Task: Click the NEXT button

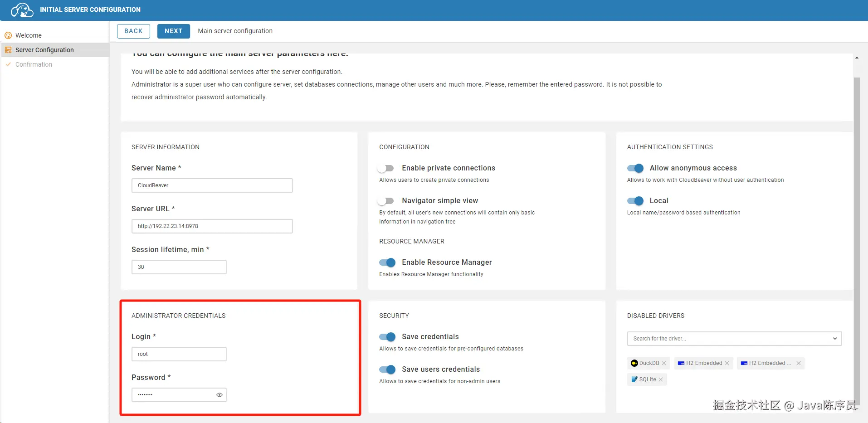Action: pyautogui.click(x=173, y=31)
